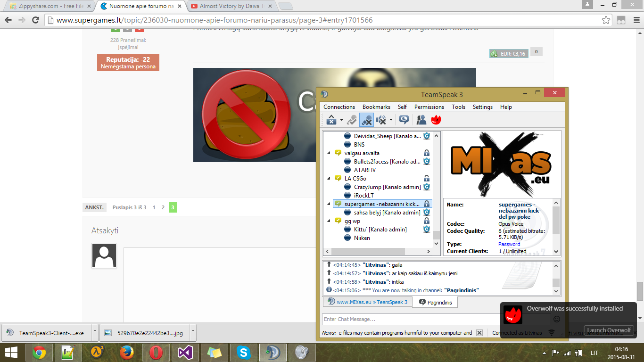This screenshot has height=362, width=644.
Task: Toggle the mute speakers toolbar button
Action: 381,120
